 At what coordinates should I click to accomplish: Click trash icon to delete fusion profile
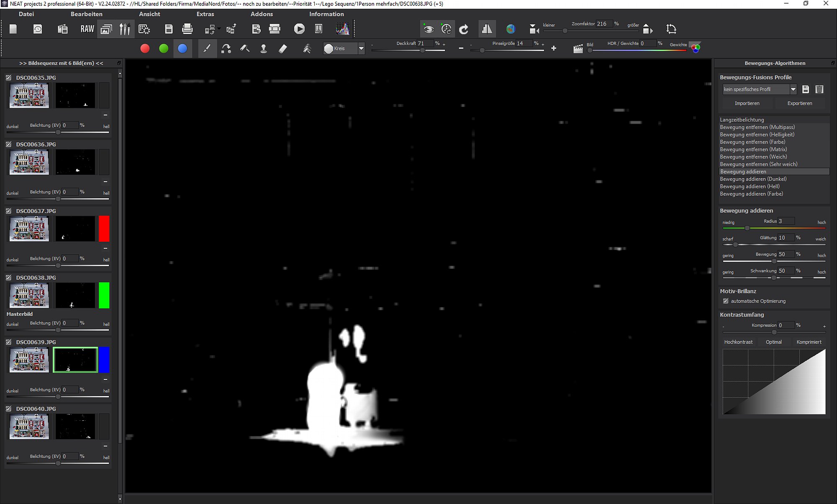click(819, 89)
